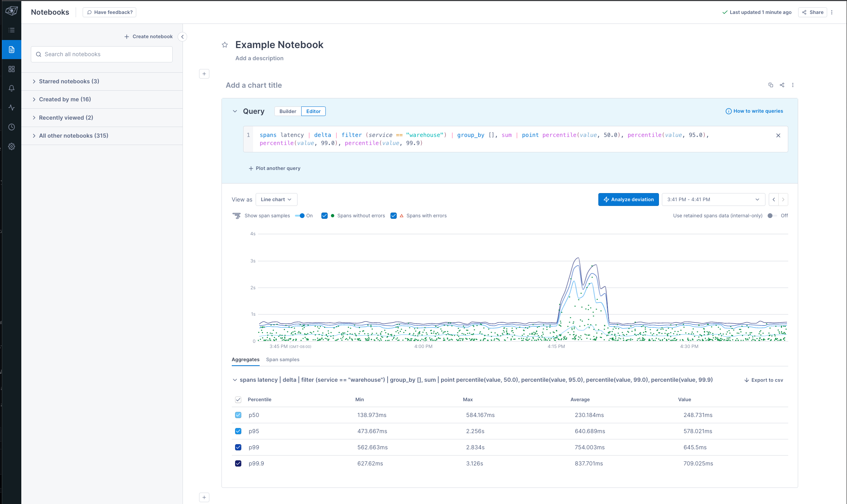This screenshot has width=847, height=504.
Task: Turn off Show span samples toggle
Action: [300, 216]
